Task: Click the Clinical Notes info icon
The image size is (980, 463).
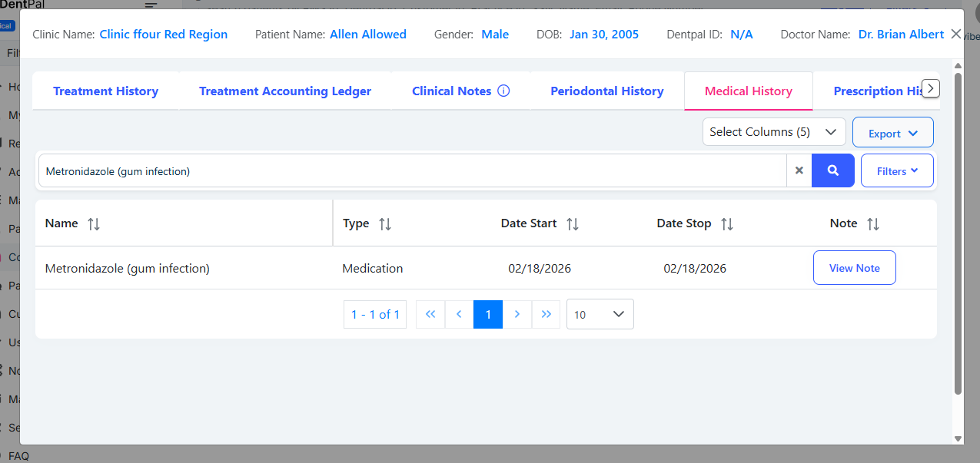Action: [503, 91]
